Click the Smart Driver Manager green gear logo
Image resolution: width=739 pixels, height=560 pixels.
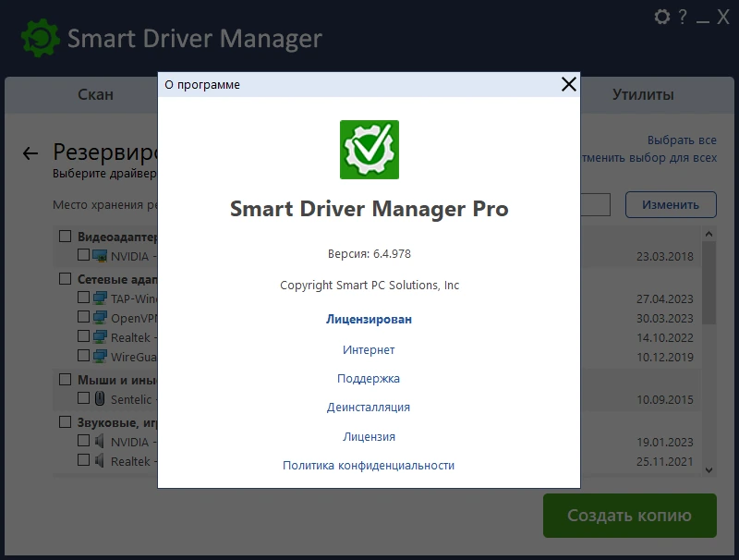[41, 38]
